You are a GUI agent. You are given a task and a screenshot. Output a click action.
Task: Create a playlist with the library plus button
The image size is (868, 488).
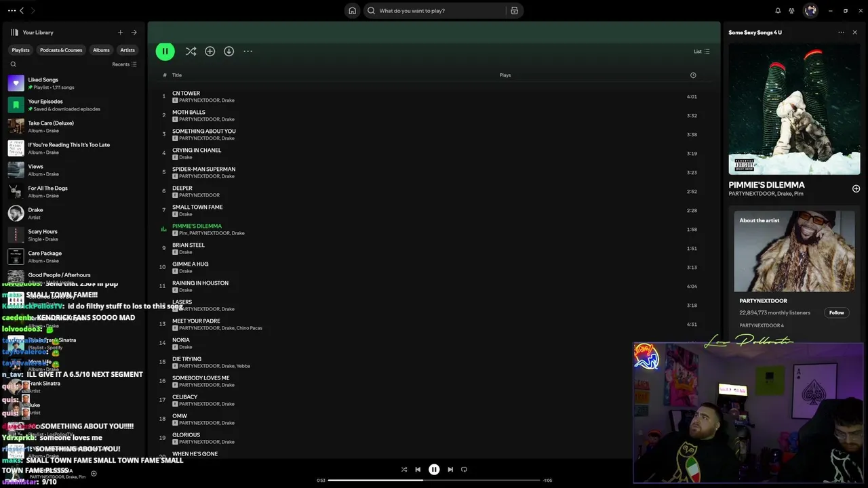tap(120, 33)
